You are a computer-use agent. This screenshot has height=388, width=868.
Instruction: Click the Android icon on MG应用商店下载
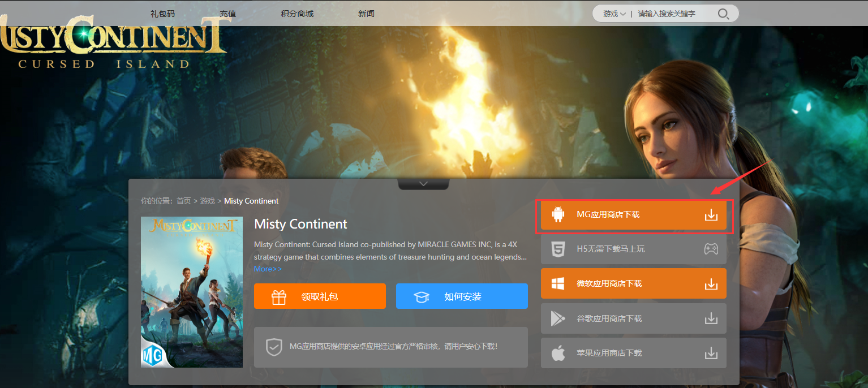coord(558,215)
